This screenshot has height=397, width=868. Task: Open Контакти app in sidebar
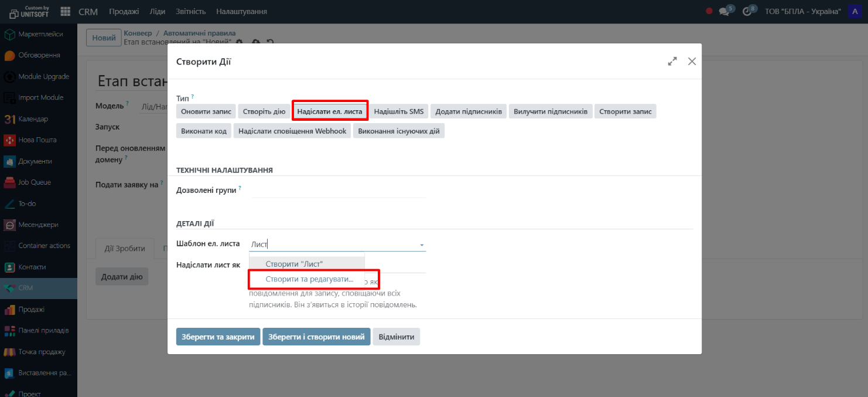tap(33, 267)
